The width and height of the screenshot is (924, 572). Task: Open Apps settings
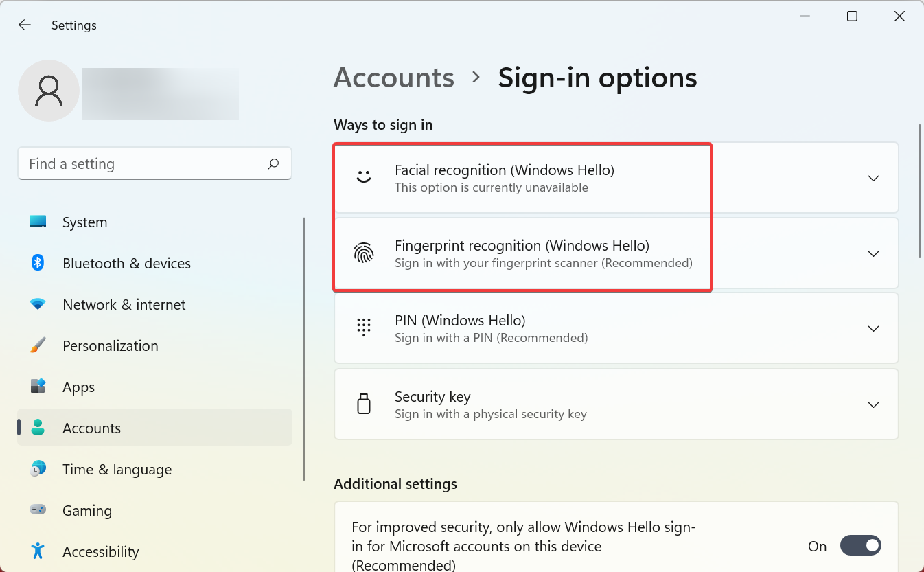tap(78, 387)
